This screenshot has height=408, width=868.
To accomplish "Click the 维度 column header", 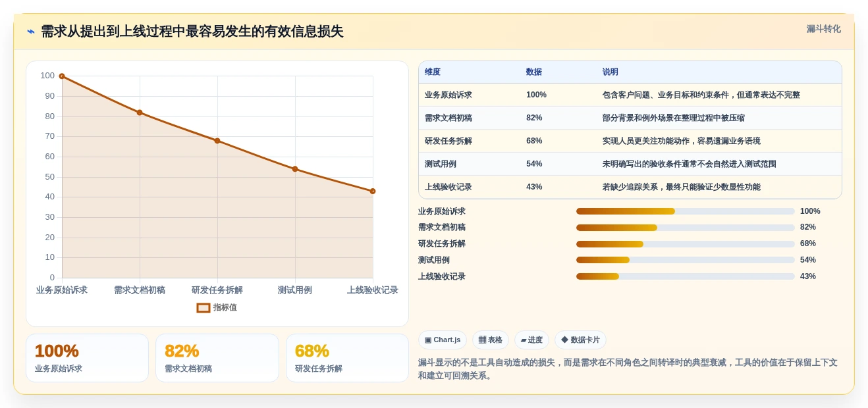I will click(433, 72).
